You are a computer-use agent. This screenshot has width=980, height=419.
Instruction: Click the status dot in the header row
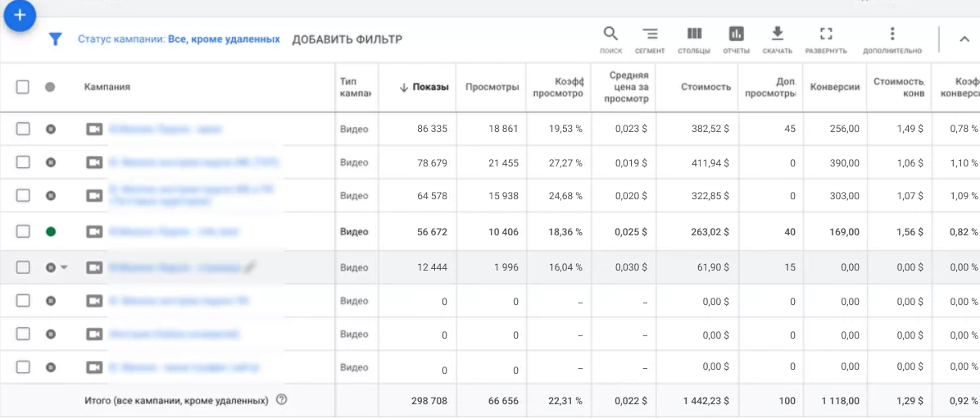click(50, 87)
